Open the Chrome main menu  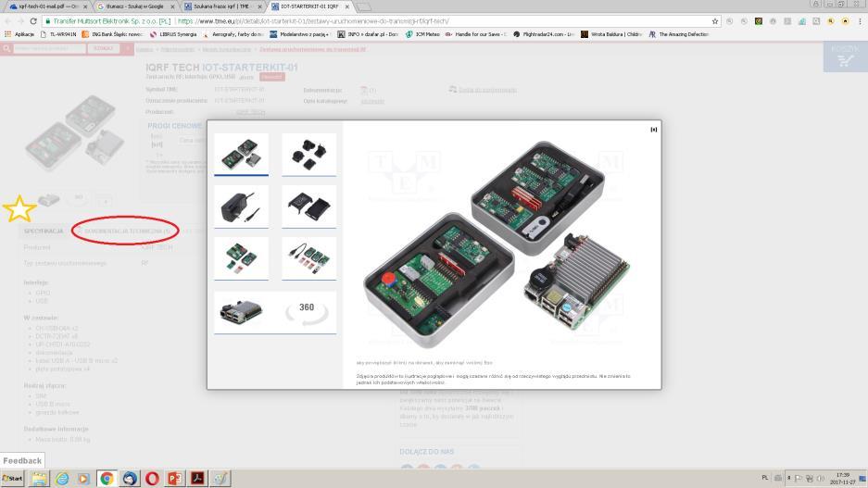click(860, 21)
